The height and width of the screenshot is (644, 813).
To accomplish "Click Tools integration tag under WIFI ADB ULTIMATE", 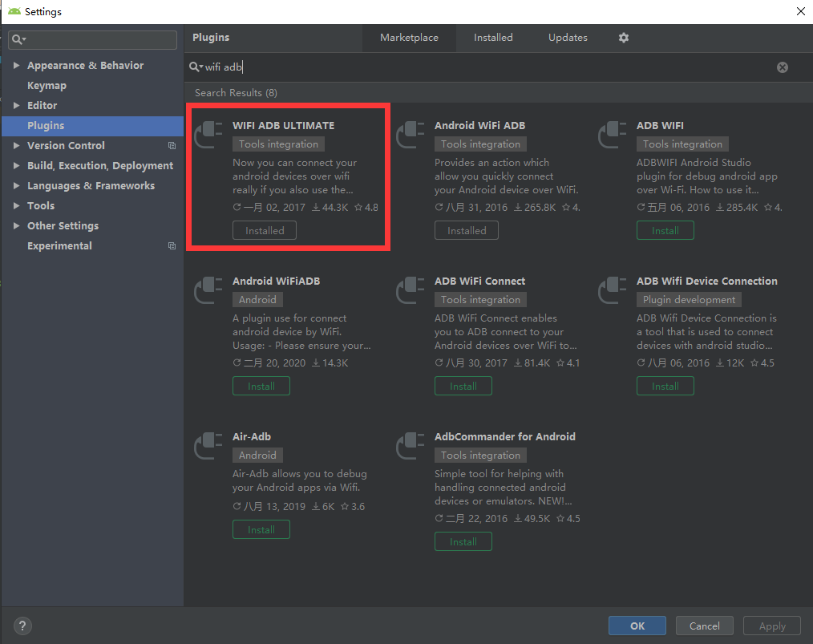I will [278, 144].
